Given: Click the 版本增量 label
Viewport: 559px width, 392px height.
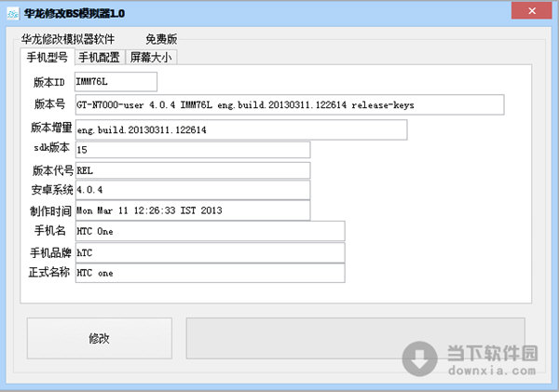Looking at the screenshot, I should 51,128.
